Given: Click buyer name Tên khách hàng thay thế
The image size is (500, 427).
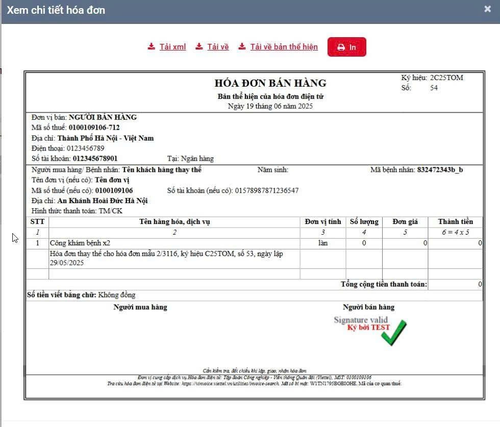Looking at the screenshot, I should 162,170.
